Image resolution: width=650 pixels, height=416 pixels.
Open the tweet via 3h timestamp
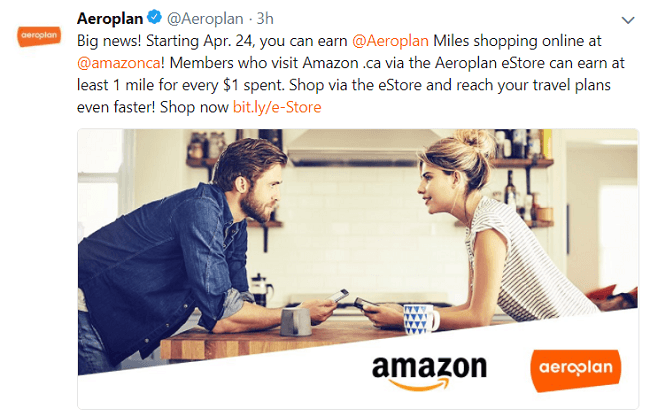[265, 19]
